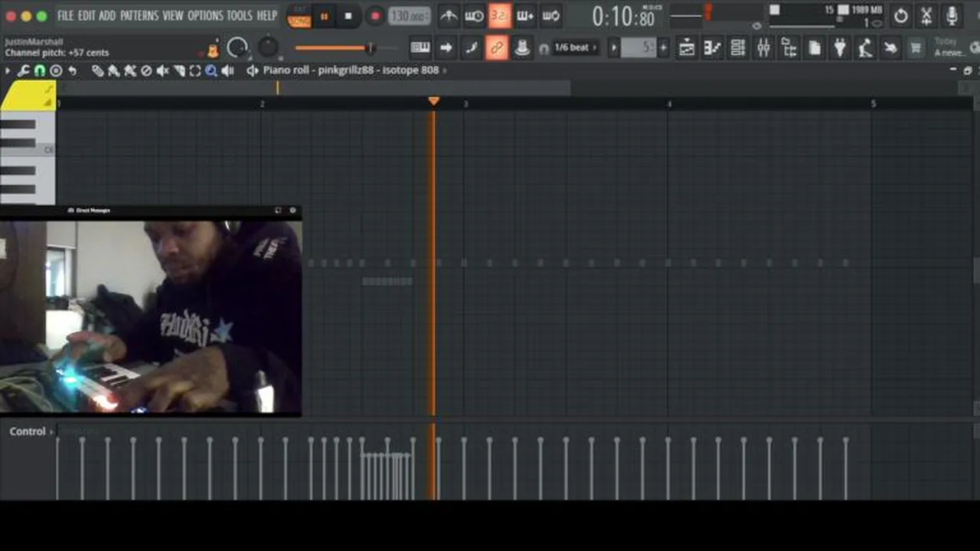Select the Slice tool in piano roll

(x=178, y=70)
